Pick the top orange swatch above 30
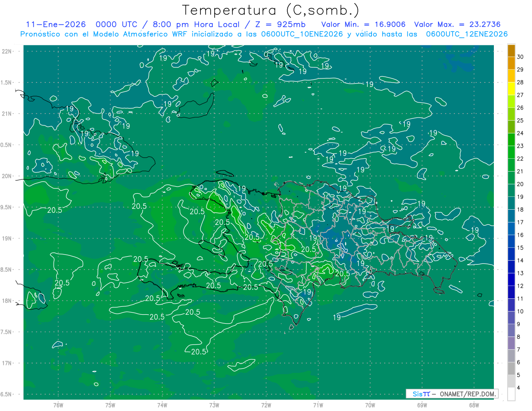This screenshot has width=532, height=411. 511,51
